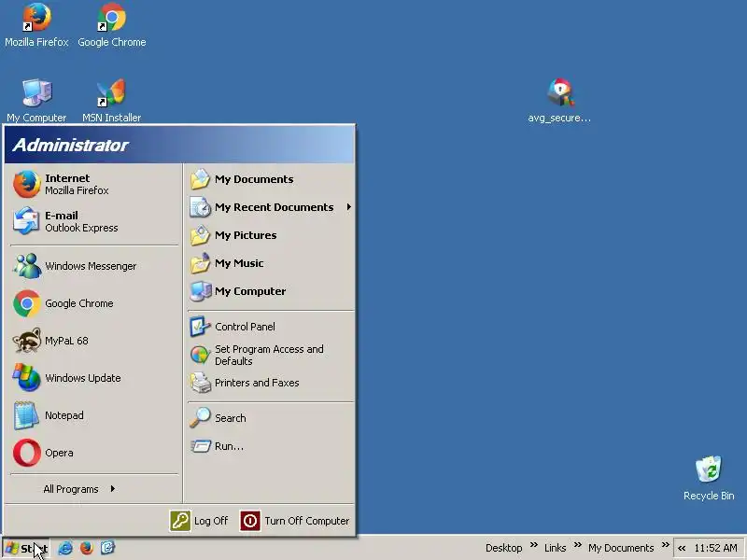Click the 11:52 AM clock

[715, 548]
